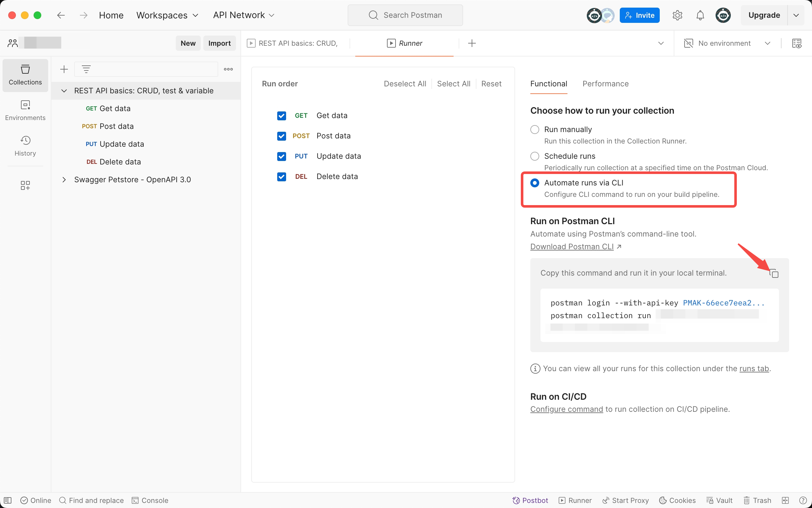Click the Invite button
The width and height of the screenshot is (812, 508).
tap(639, 15)
